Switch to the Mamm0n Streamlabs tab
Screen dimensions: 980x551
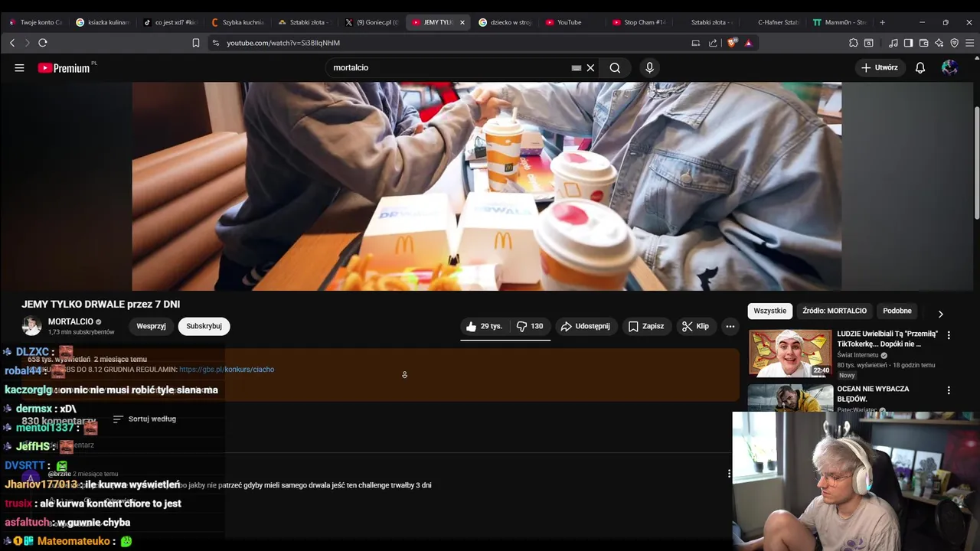click(840, 22)
